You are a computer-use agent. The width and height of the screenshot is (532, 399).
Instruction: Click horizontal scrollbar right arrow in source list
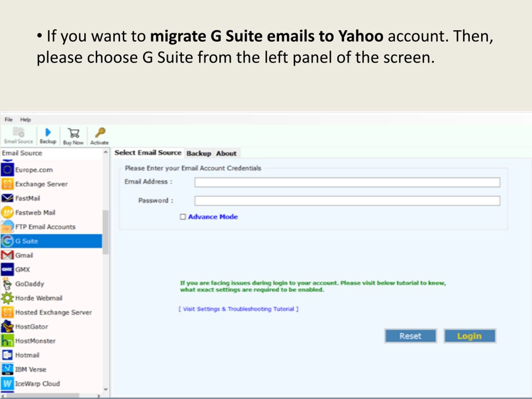click(x=98, y=396)
